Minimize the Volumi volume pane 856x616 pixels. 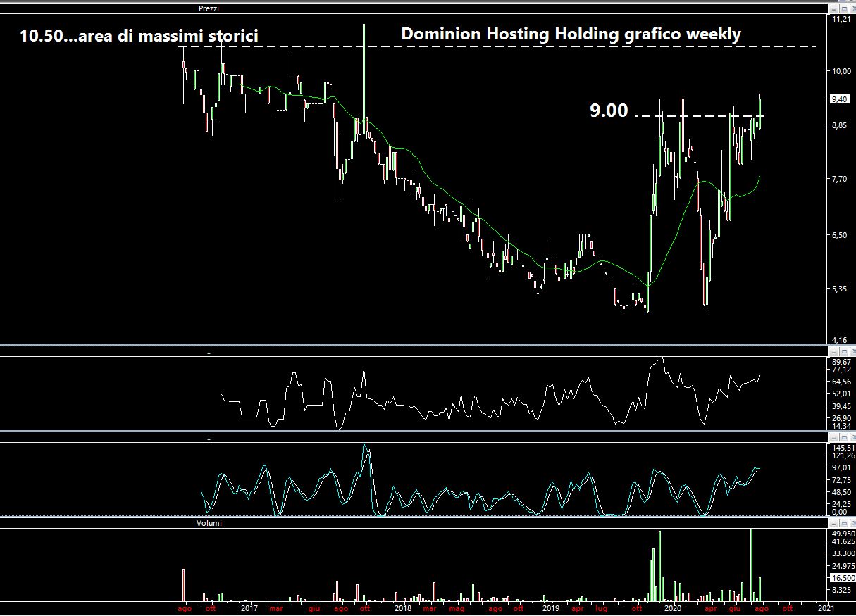pyautogui.click(x=833, y=523)
